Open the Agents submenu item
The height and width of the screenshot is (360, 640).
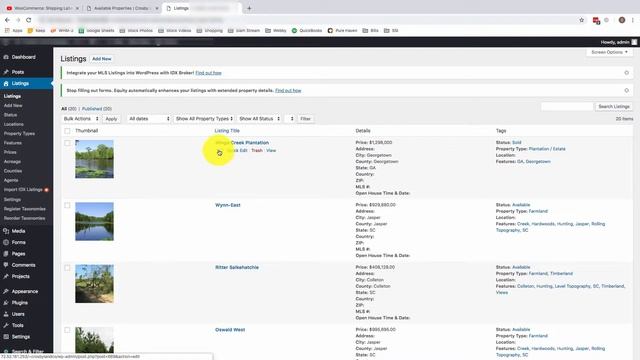pyautogui.click(x=11, y=180)
